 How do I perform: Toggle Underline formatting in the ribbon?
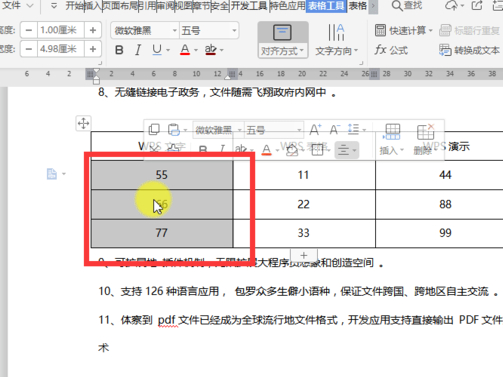tap(157, 50)
